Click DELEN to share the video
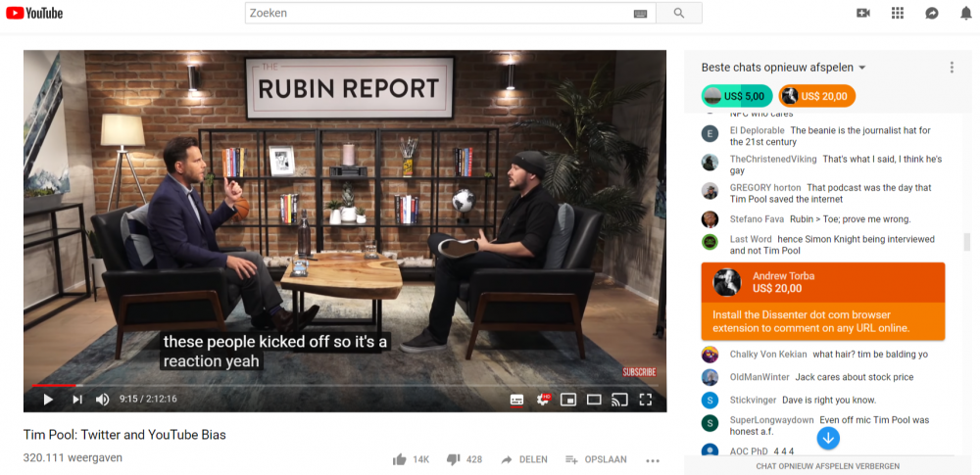 523,459
